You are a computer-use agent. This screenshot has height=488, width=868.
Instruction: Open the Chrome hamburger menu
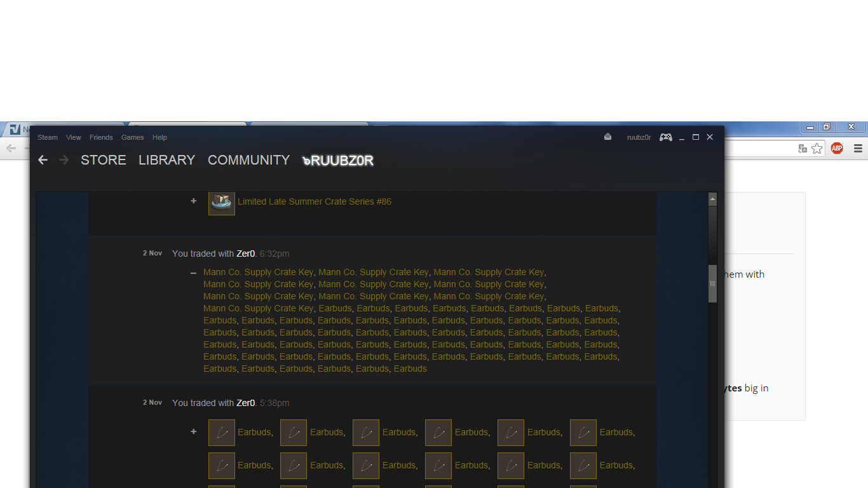(x=858, y=148)
